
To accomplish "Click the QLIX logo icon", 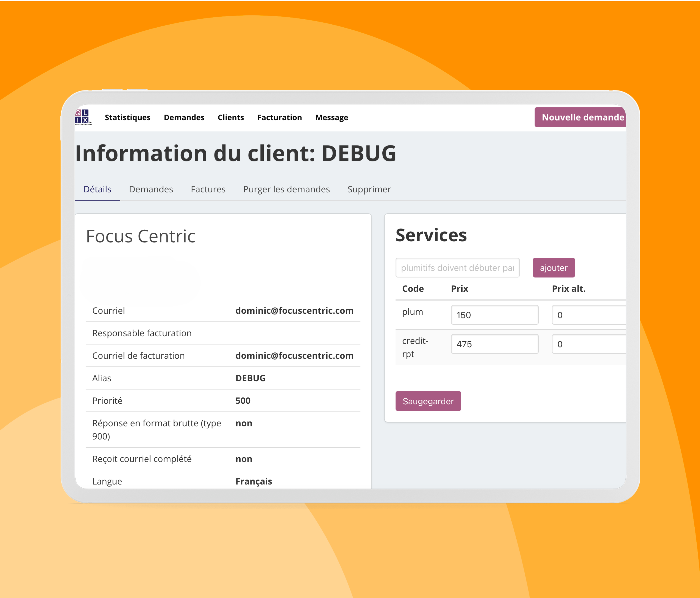I will (x=83, y=117).
